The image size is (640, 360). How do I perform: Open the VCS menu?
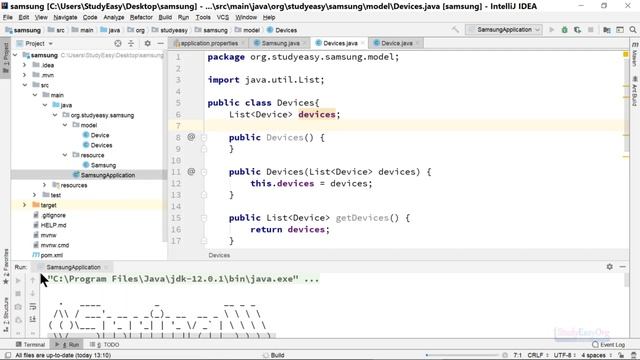(222, 18)
